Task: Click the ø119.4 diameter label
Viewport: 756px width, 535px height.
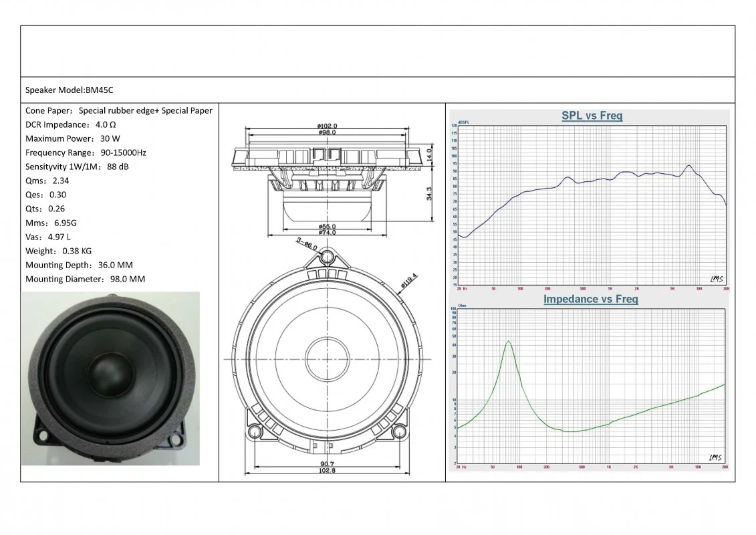Action: coord(408,285)
